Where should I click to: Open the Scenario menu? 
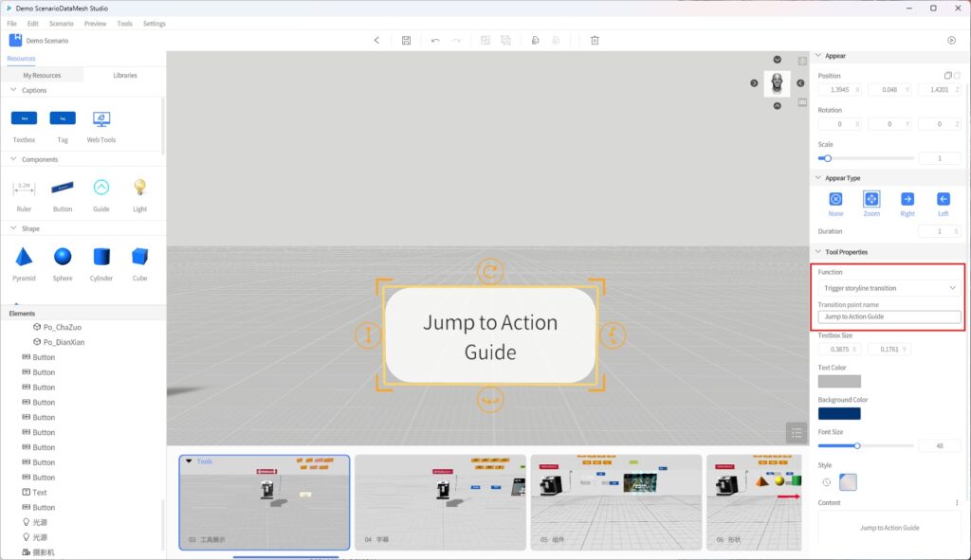[x=61, y=23]
